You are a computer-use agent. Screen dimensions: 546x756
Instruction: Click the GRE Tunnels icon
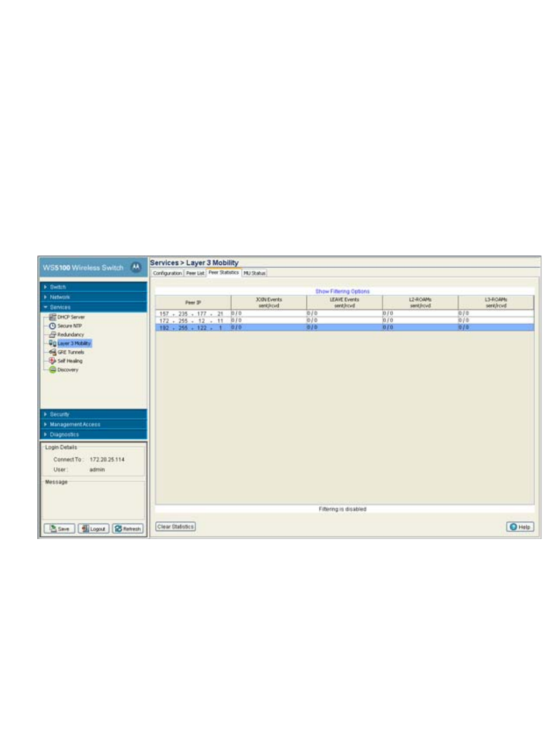[52, 352]
